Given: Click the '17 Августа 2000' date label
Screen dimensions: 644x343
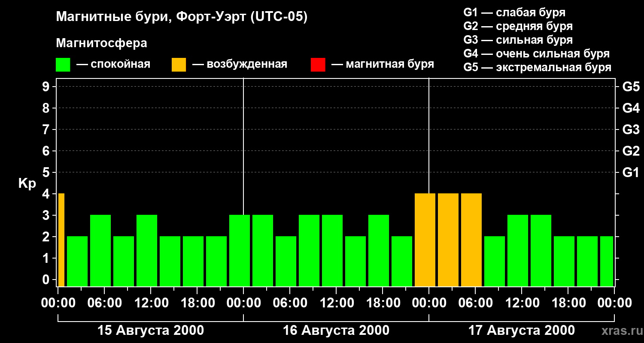Looking at the screenshot, I should [x=522, y=331].
